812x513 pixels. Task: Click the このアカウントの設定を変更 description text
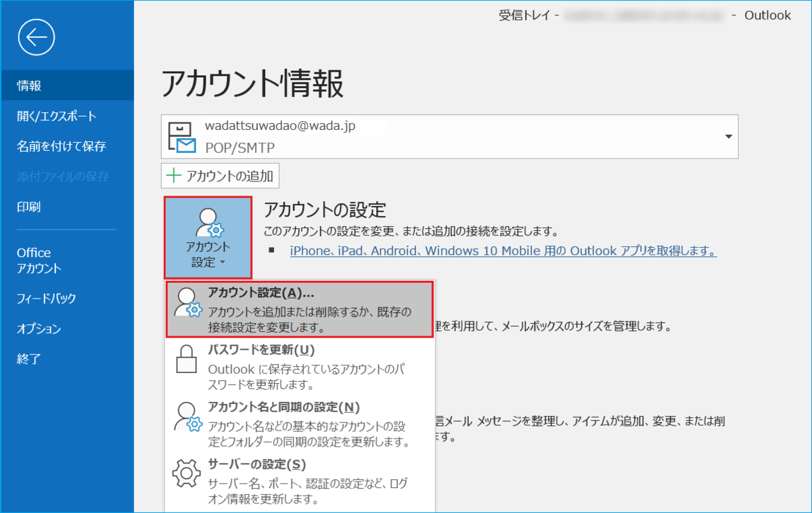coord(411,231)
